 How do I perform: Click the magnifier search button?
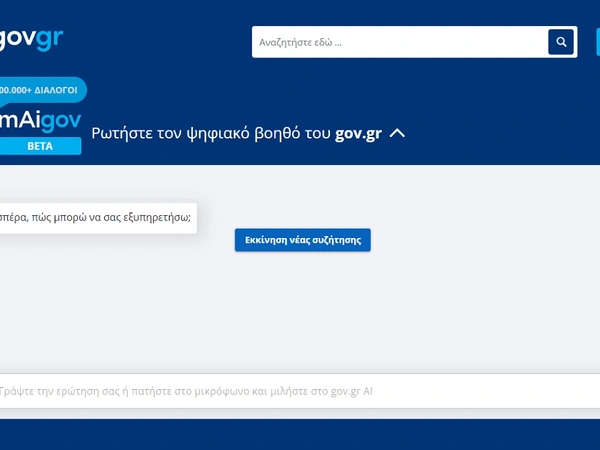tap(561, 42)
